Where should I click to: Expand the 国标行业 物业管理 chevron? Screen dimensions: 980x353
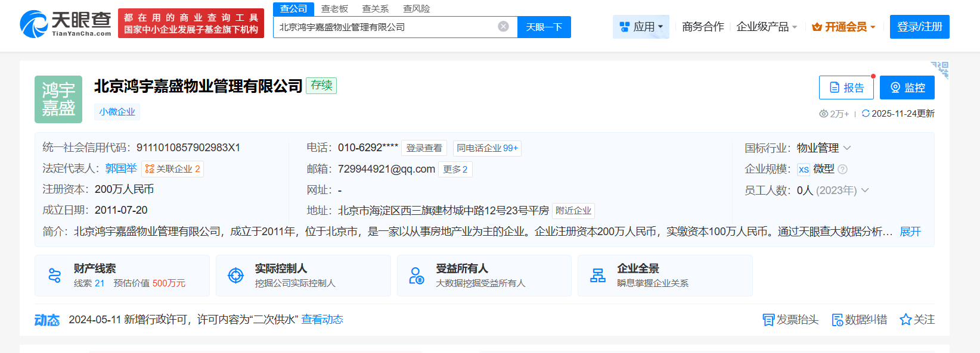[x=847, y=148]
